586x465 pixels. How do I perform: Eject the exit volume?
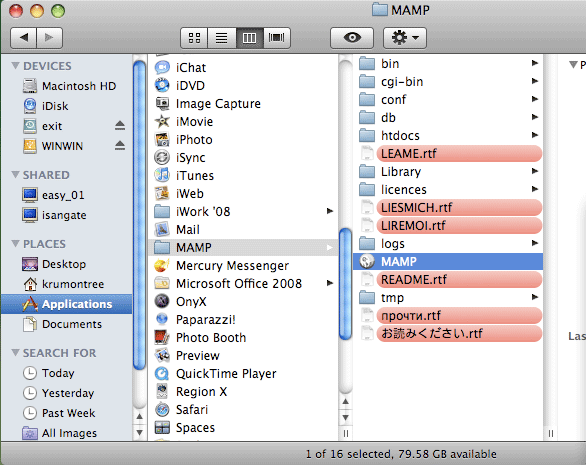[120, 125]
